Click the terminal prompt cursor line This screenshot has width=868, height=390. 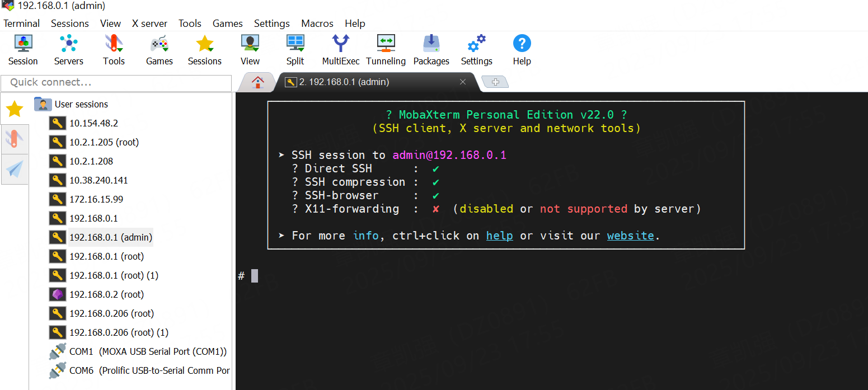point(255,276)
